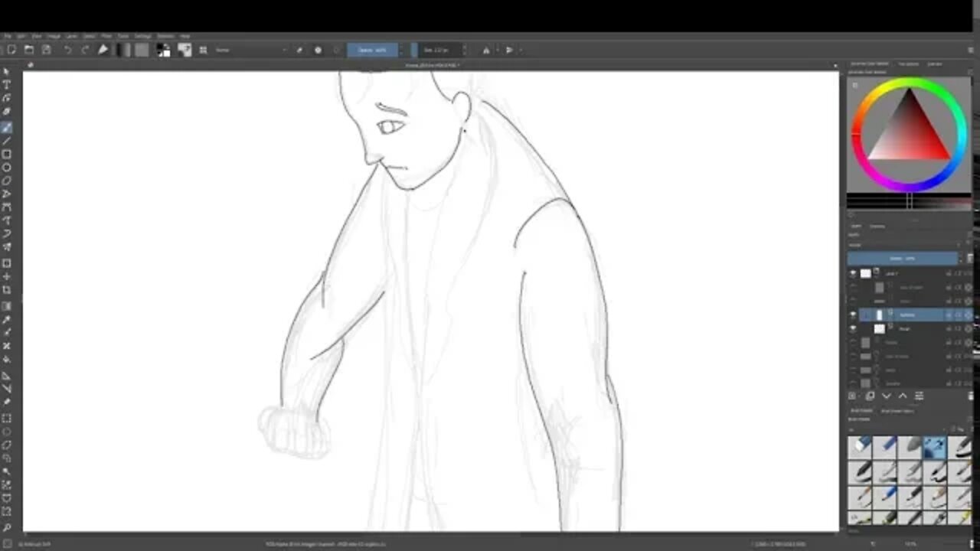Select the Zoom magnifier tool
980x551 pixels.
tap(7, 527)
